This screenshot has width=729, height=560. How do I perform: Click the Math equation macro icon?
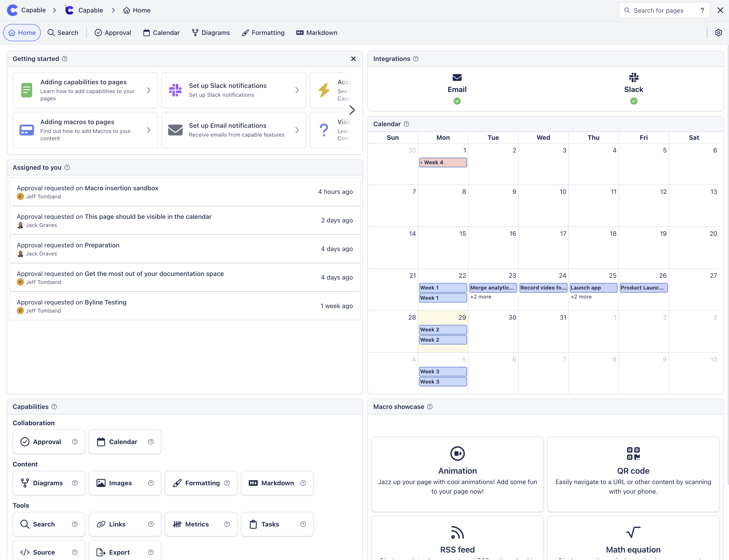(x=633, y=532)
